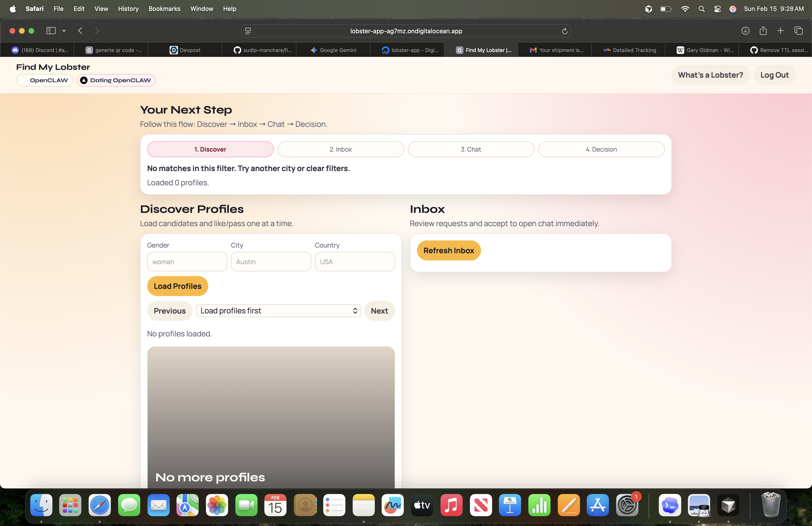
Task: Click the City input field
Action: point(271,262)
